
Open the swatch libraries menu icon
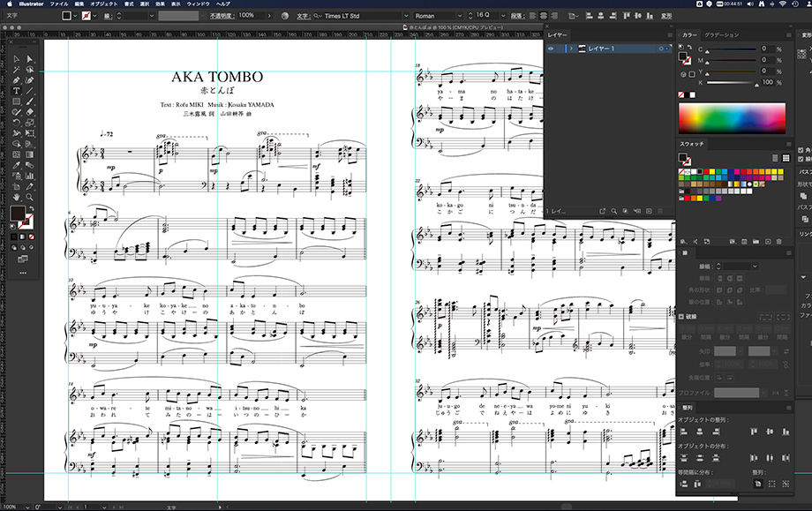(683, 241)
